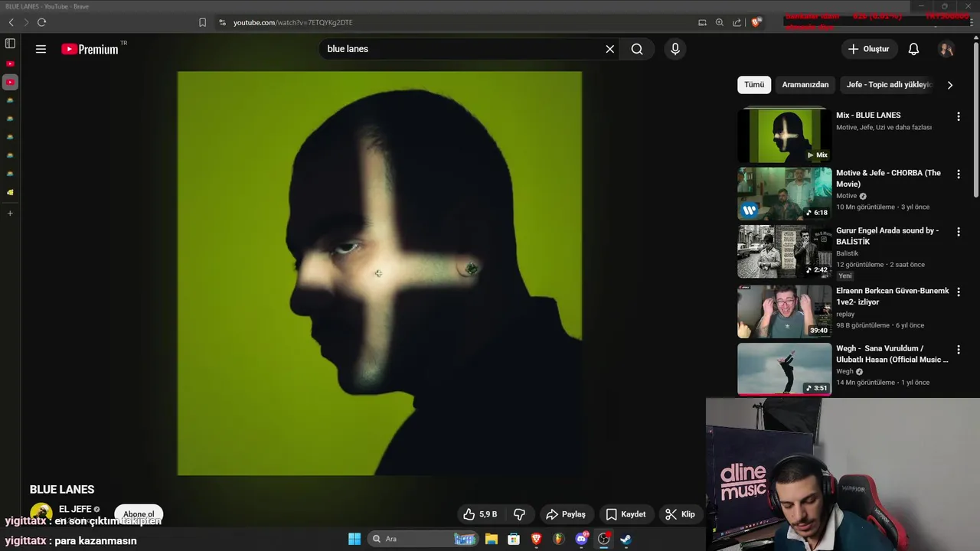Share video with Paylaş button
Screen dimensions: 980x551
coord(566,514)
